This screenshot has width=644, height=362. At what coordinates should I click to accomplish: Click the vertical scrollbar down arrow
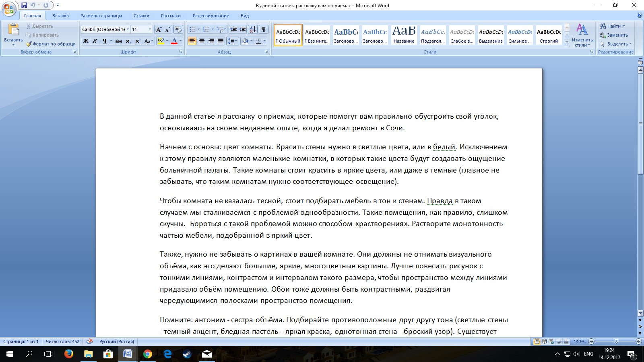pos(640,313)
